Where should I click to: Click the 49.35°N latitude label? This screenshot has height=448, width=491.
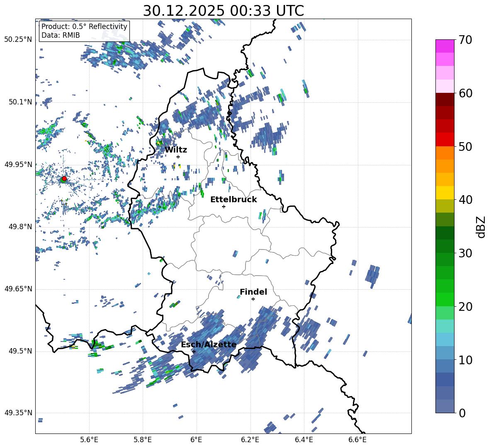pos(18,413)
